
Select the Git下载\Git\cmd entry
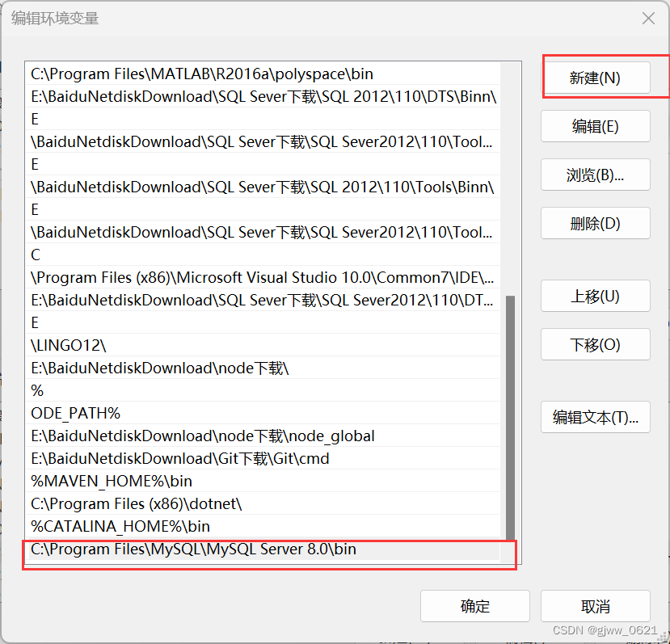point(263,458)
